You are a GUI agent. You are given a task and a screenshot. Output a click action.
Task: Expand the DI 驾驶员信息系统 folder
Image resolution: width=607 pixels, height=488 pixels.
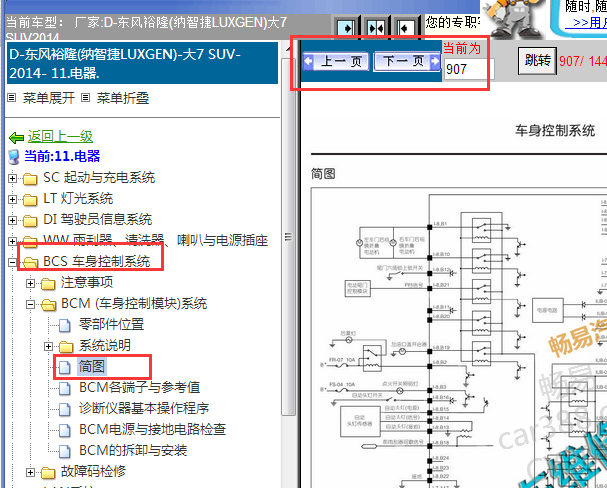[12, 220]
